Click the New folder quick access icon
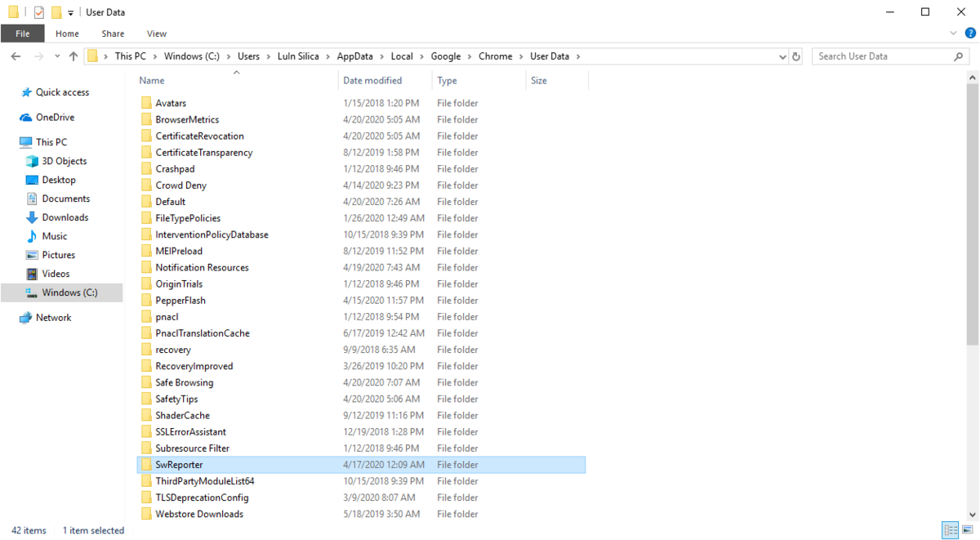Viewport: 980px width, 540px height. tap(56, 12)
